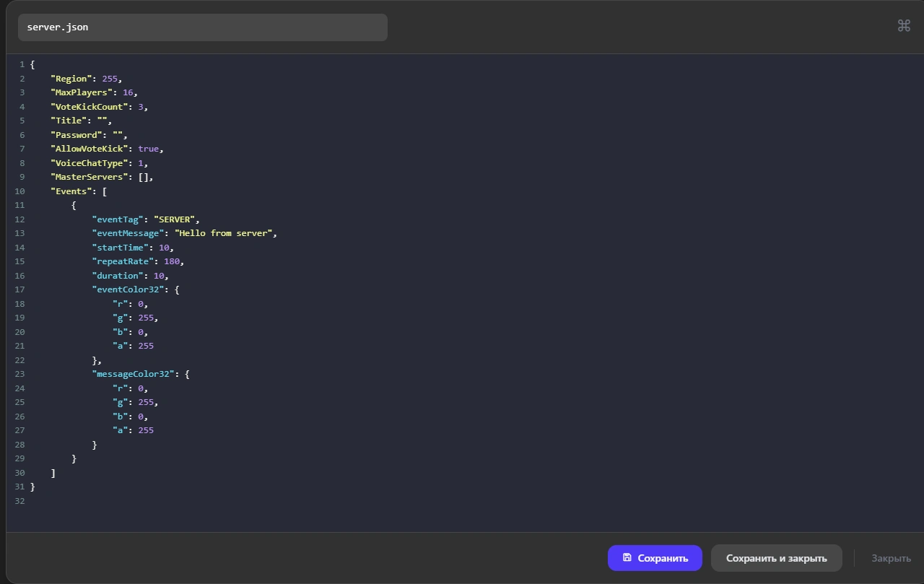Click the "Region" key text

coord(71,79)
